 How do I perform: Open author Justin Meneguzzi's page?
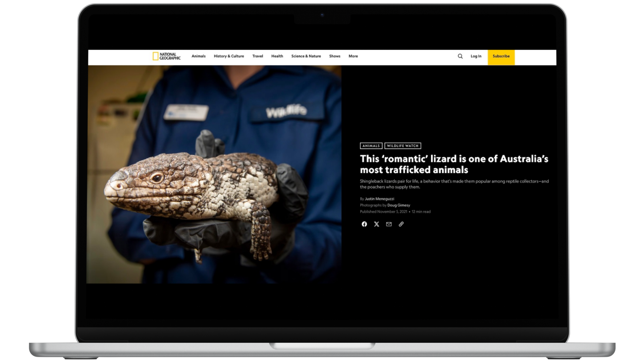379,199
